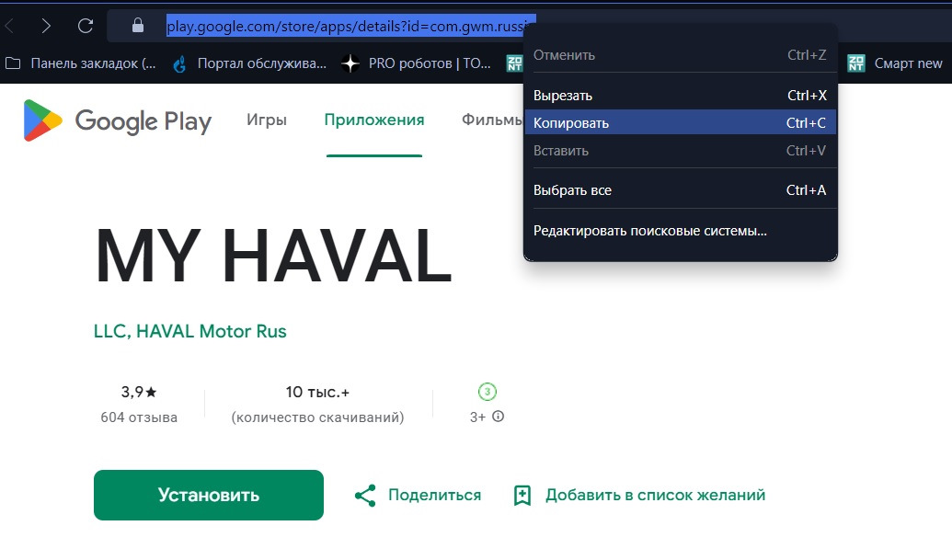Image resolution: width=952 pixels, height=560 pixels.
Task: Click the share icon next to Поделиться
Action: (365, 495)
